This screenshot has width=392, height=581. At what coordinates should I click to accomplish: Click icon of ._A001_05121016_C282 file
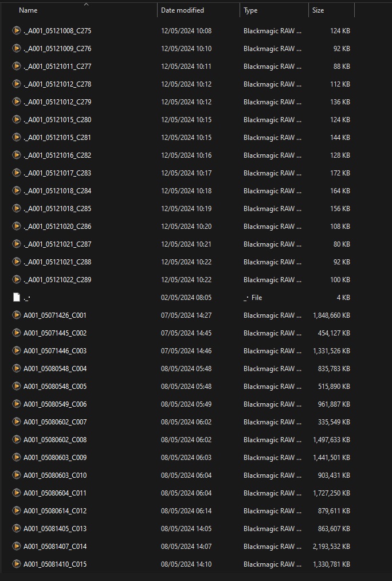coord(16,155)
